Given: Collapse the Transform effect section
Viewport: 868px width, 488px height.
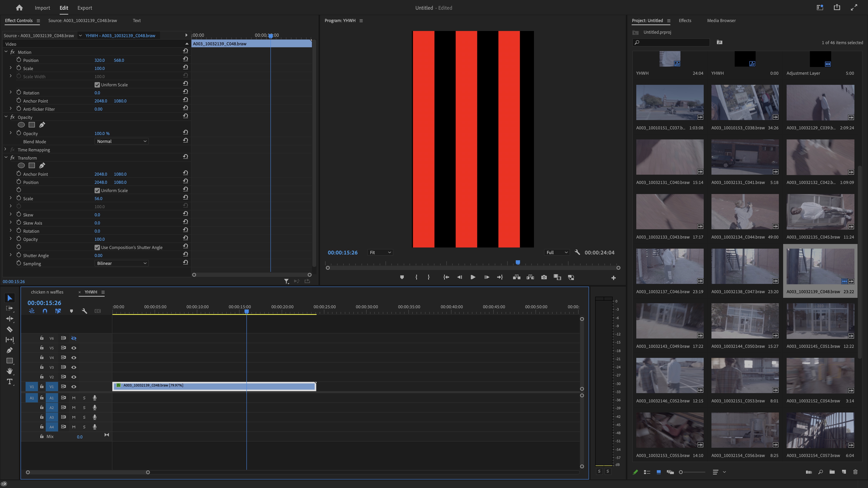Looking at the screenshot, I should click(6, 157).
